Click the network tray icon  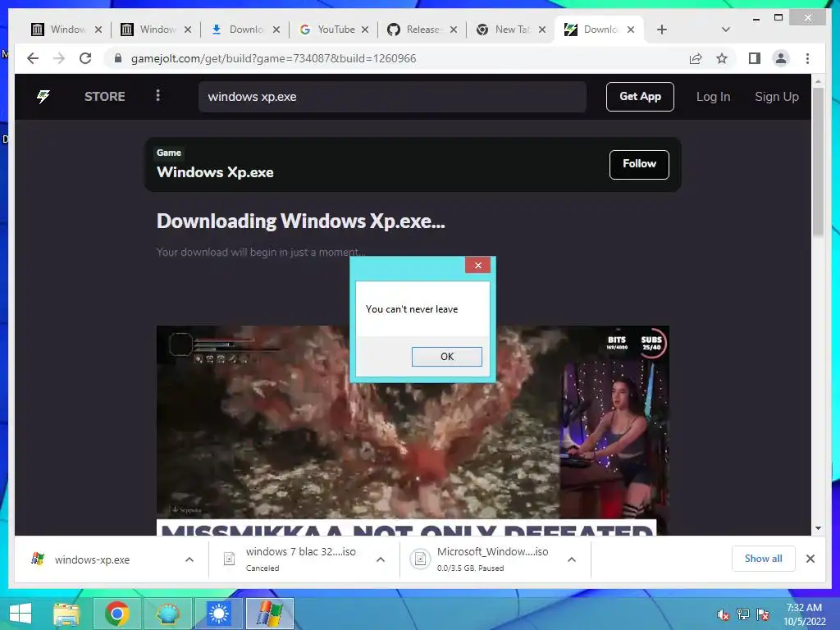pyautogui.click(x=743, y=614)
